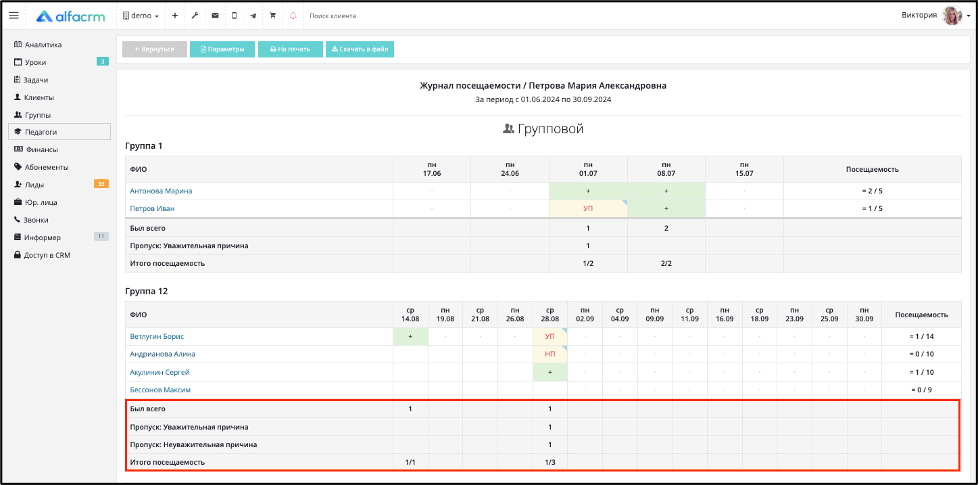Click the paper plane telegram icon
The width and height of the screenshot is (979, 485).
coord(253,16)
